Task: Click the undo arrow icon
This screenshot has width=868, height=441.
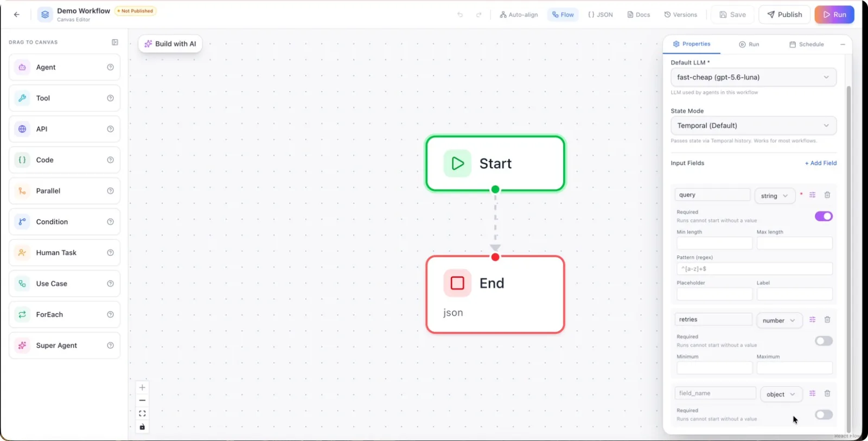Action: coord(460,15)
